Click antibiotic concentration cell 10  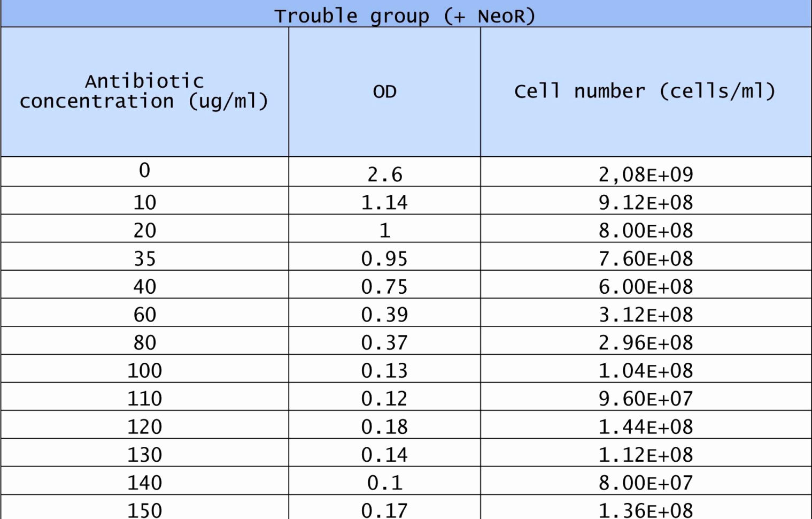(144, 202)
